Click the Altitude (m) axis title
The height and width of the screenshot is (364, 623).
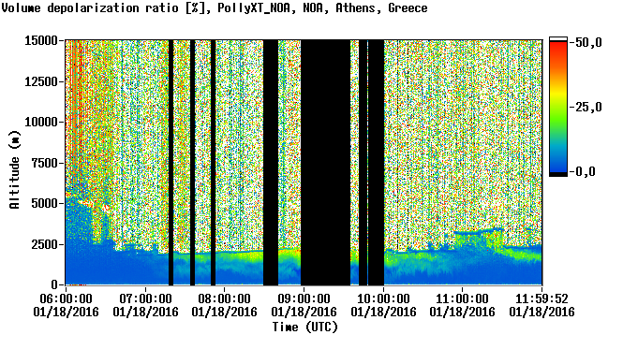(14, 169)
